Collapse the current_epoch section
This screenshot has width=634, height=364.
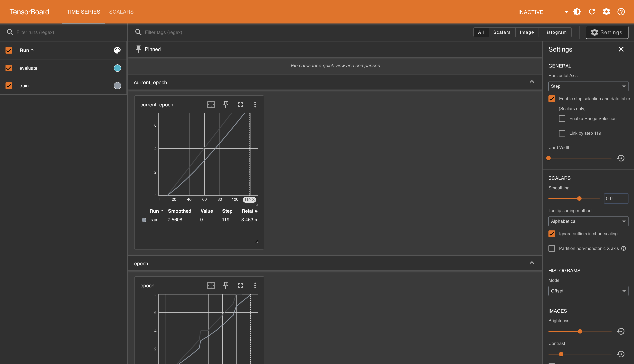[532, 82]
